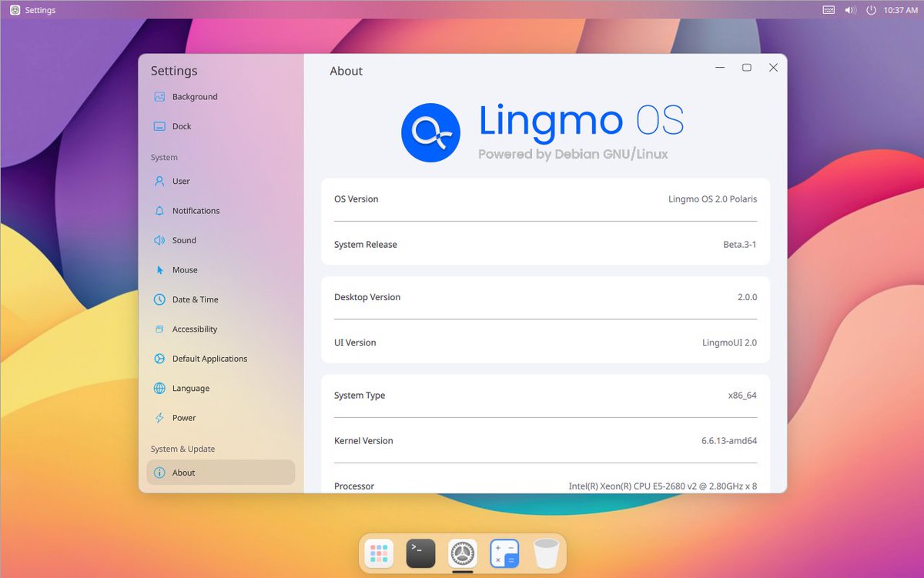Click the Mouse cursor icon
Screen dimensions: 924x578
point(159,270)
